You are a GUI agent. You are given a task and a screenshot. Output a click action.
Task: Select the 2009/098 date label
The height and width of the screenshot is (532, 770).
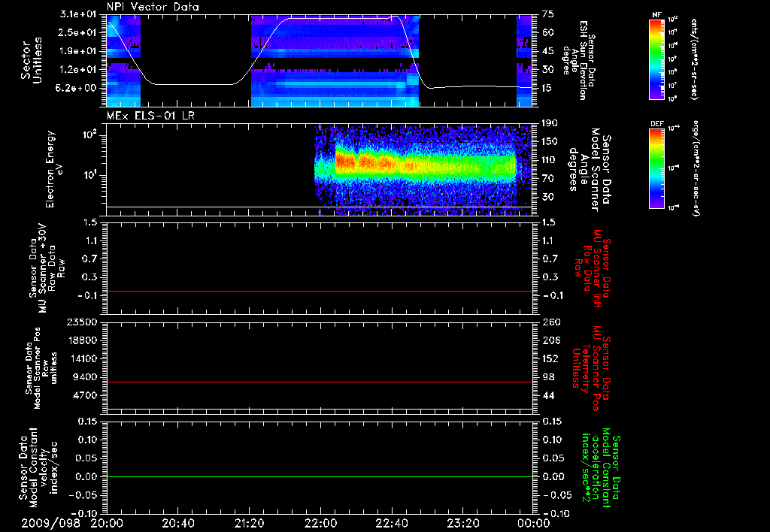click(x=50, y=523)
